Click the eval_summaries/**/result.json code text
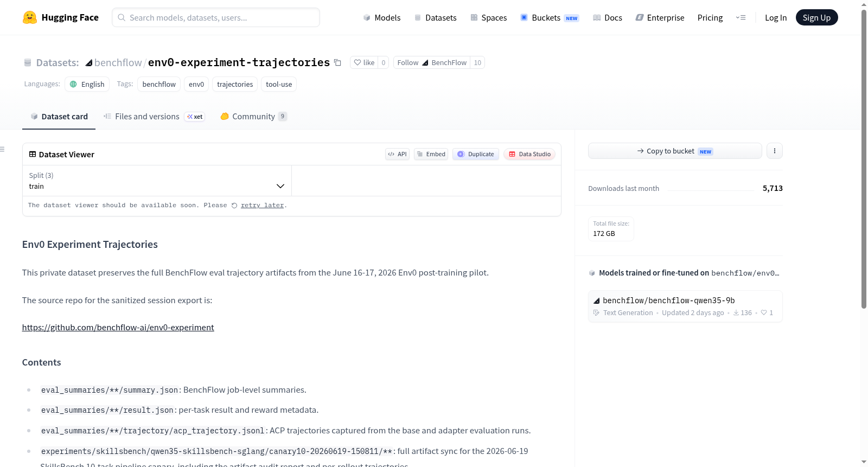 (x=107, y=410)
